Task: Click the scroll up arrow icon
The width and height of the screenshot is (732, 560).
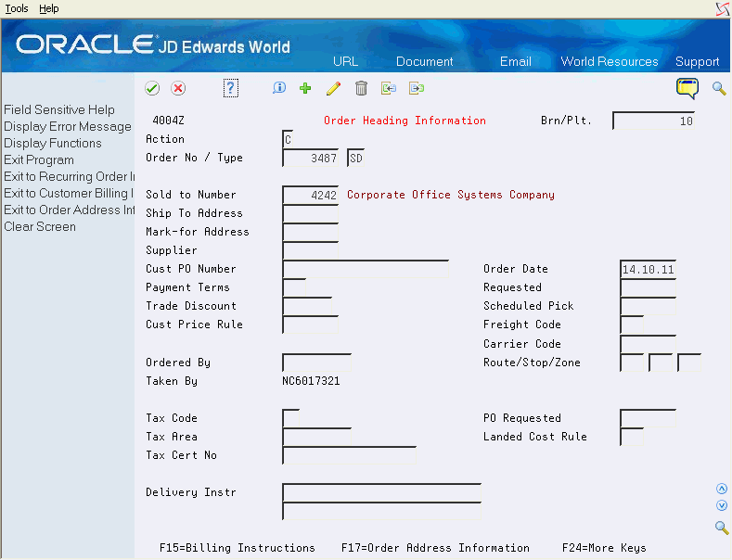Action: pos(722,489)
